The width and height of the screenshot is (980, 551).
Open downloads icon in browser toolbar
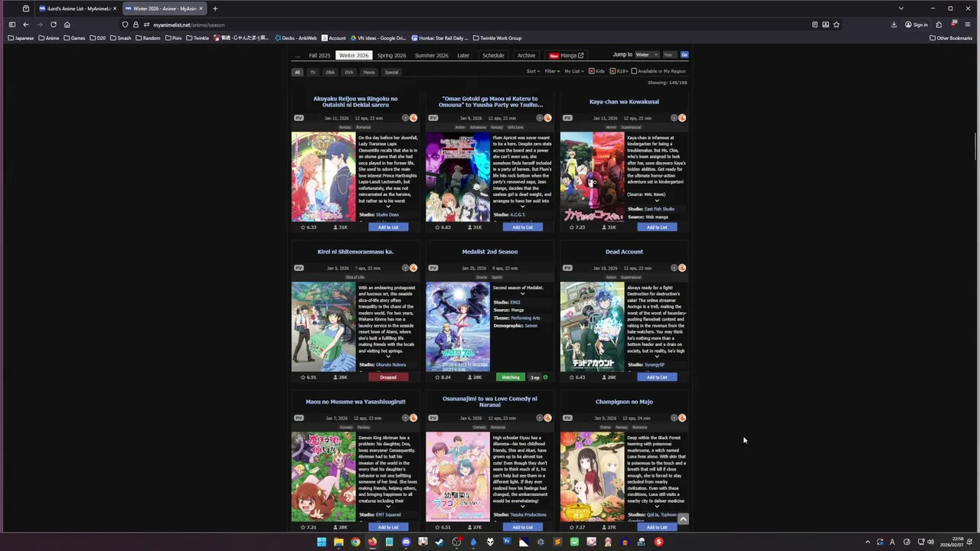click(893, 24)
